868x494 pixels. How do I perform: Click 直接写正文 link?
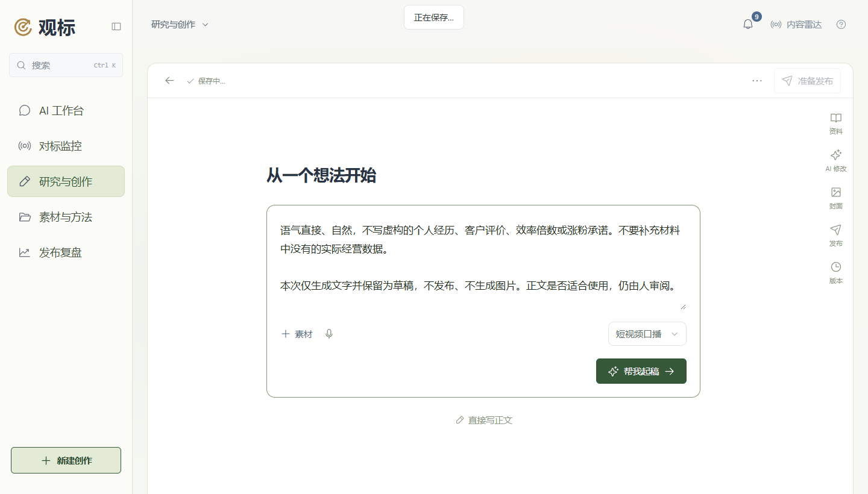(x=484, y=420)
